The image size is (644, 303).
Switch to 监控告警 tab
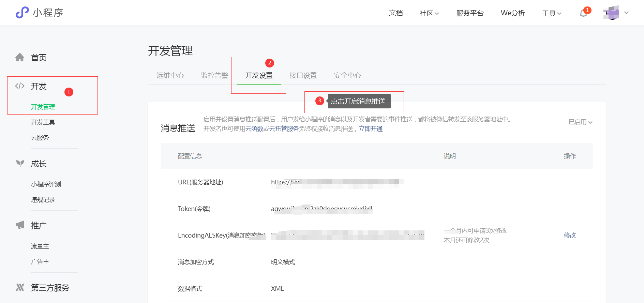click(x=214, y=75)
